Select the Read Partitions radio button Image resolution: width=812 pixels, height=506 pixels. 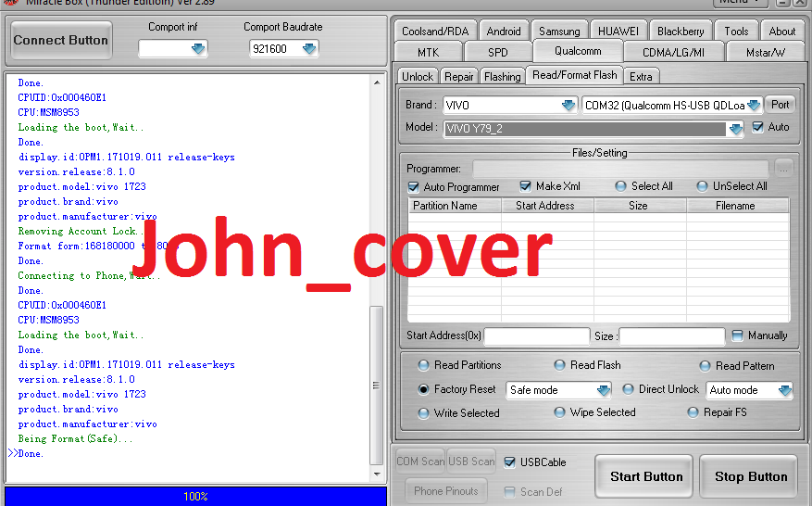pos(424,365)
